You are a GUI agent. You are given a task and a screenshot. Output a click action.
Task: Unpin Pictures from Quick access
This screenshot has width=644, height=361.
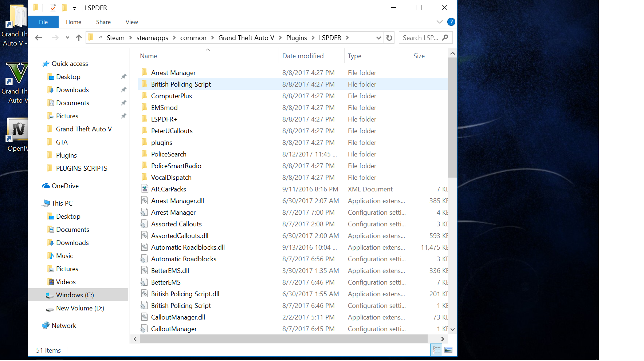click(x=124, y=116)
